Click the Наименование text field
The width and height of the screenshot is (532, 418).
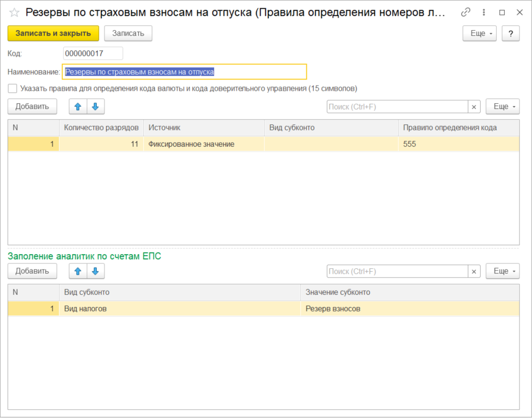[x=184, y=72]
